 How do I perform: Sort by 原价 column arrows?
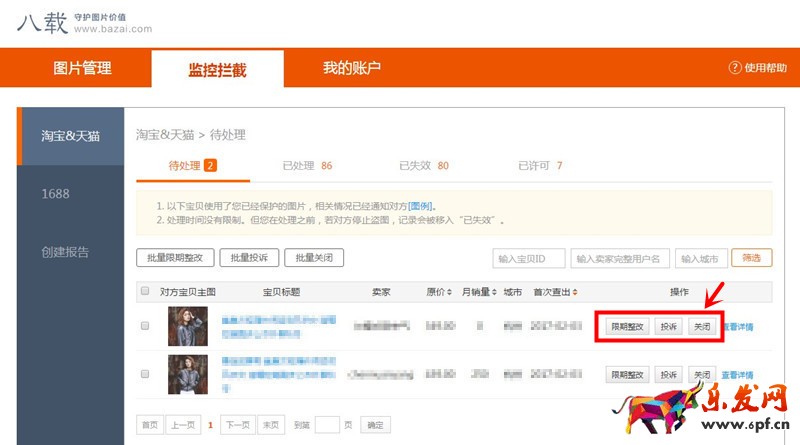[449, 292]
